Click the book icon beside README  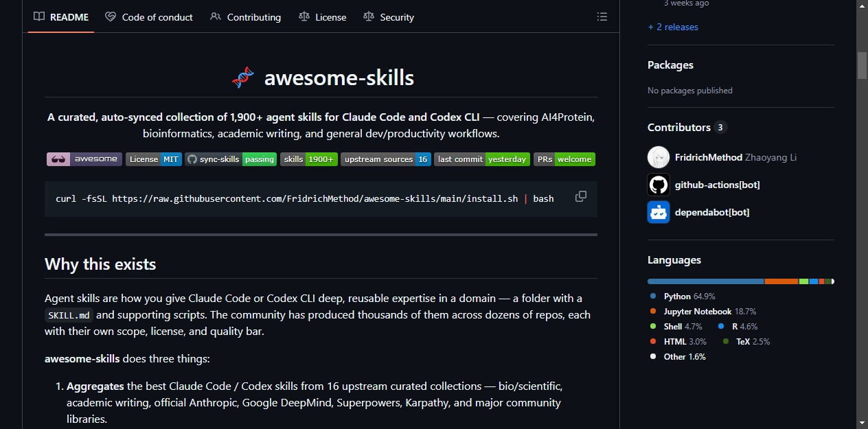click(39, 16)
